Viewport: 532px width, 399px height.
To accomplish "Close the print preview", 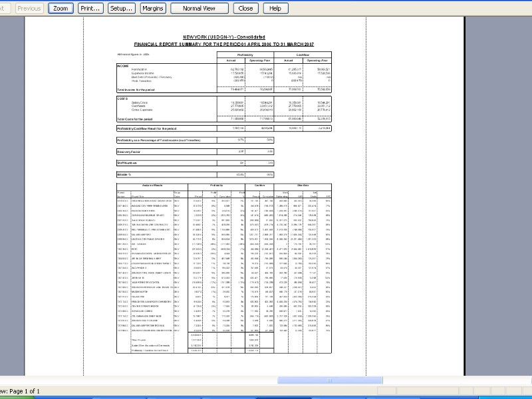I will 245,9.
